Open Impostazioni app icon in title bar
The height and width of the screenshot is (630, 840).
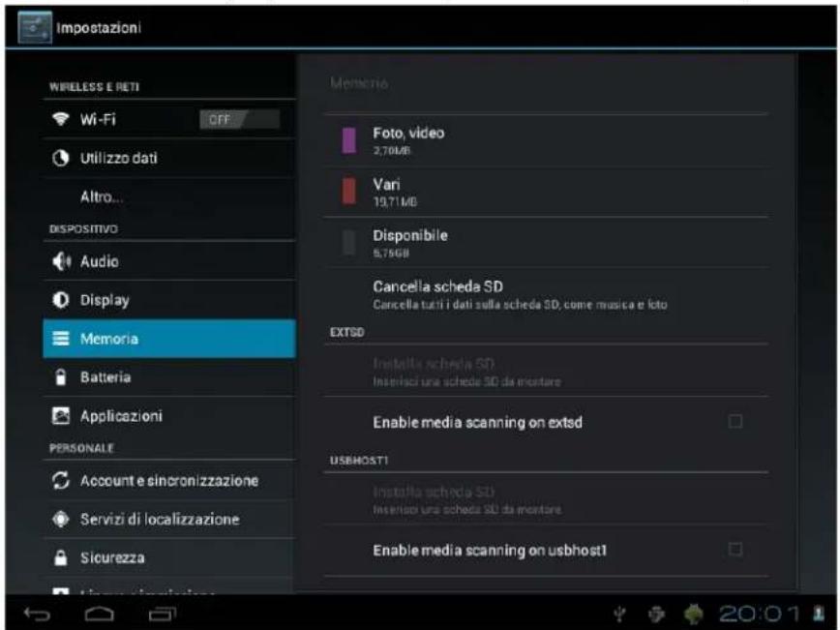coord(35,27)
